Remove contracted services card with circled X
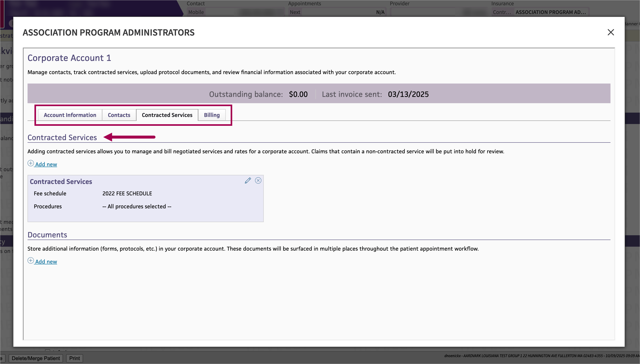This screenshot has height=364, width=640. [258, 180]
